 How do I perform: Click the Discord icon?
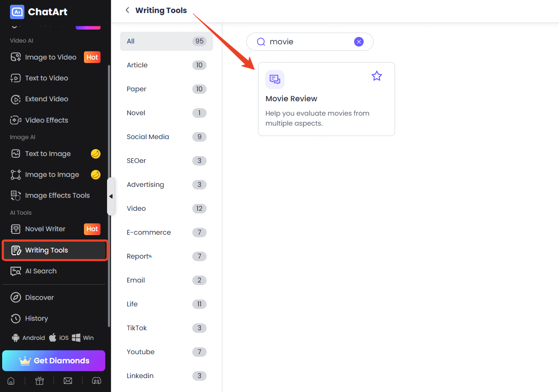(96, 381)
